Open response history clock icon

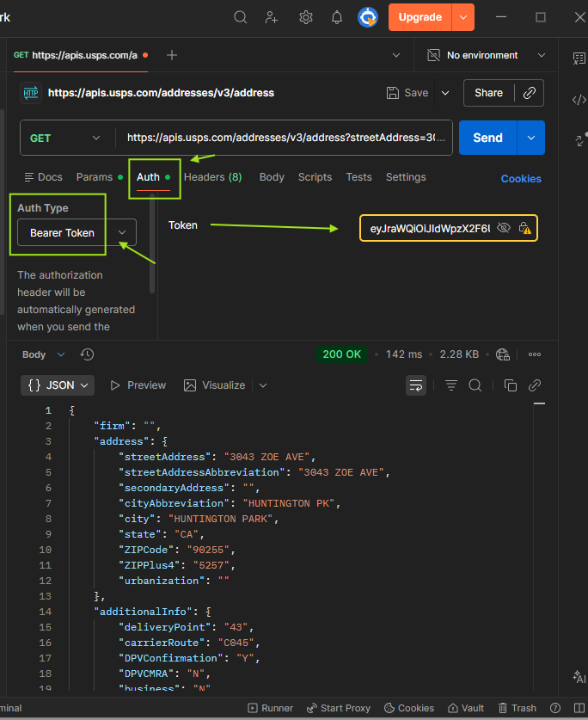pyautogui.click(x=87, y=354)
